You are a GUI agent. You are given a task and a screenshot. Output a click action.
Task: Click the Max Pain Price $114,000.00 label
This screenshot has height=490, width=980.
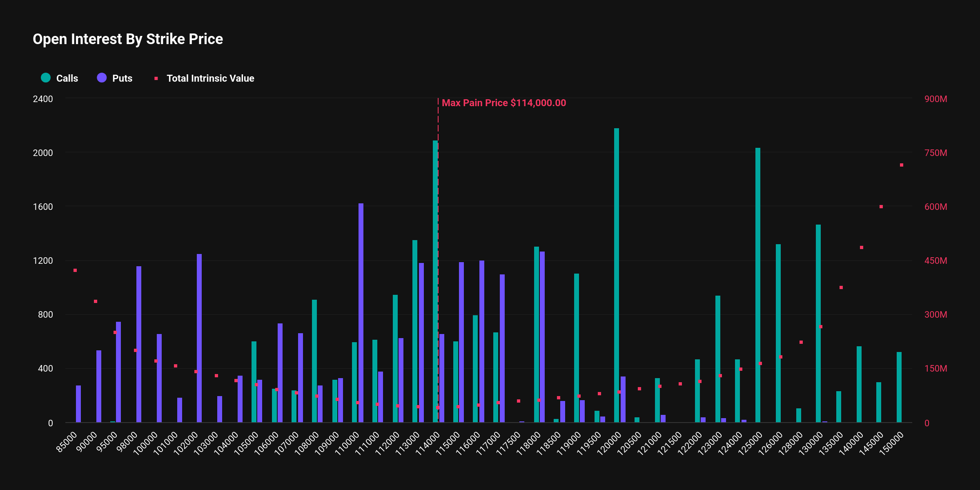504,103
